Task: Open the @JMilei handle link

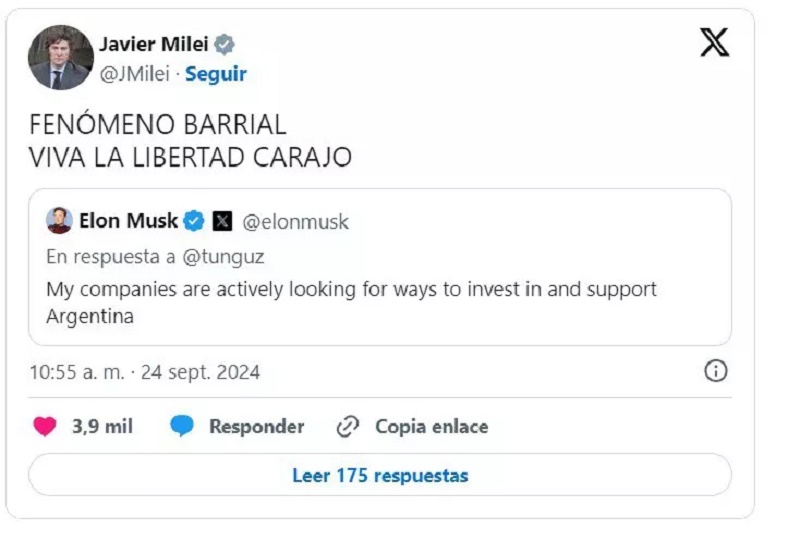Action: coord(135,74)
